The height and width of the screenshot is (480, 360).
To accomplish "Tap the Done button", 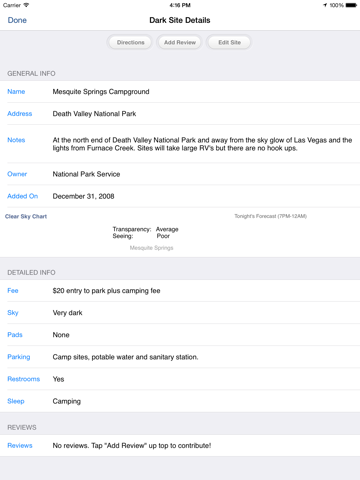I will click(17, 20).
